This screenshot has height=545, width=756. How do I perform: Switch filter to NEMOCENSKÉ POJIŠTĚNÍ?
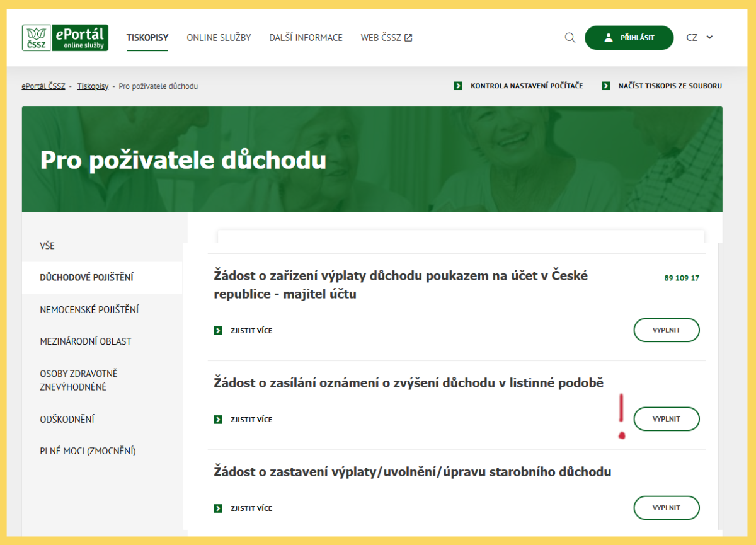90,309
